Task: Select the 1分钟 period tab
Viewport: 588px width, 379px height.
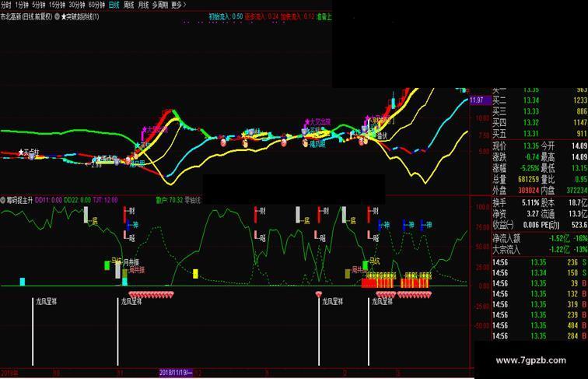Action: [22, 5]
